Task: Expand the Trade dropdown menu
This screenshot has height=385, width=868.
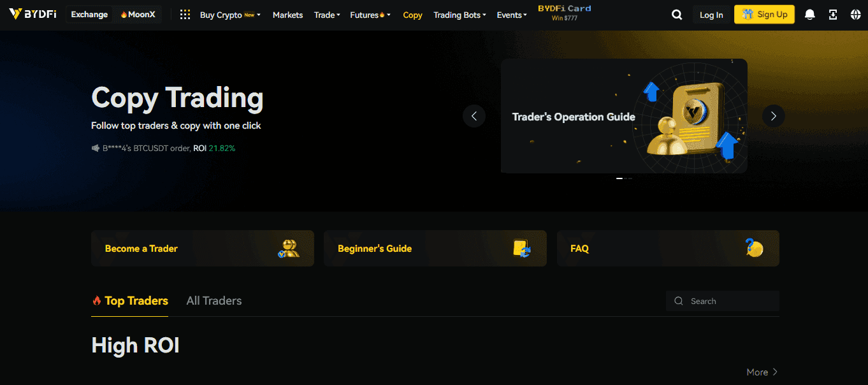Action: point(327,15)
